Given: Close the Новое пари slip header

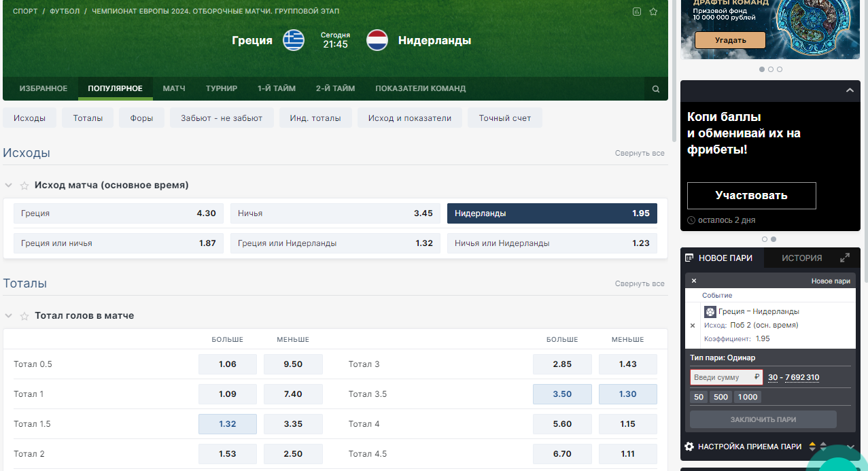Looking at the screenshot, I should tap(694, 281).
